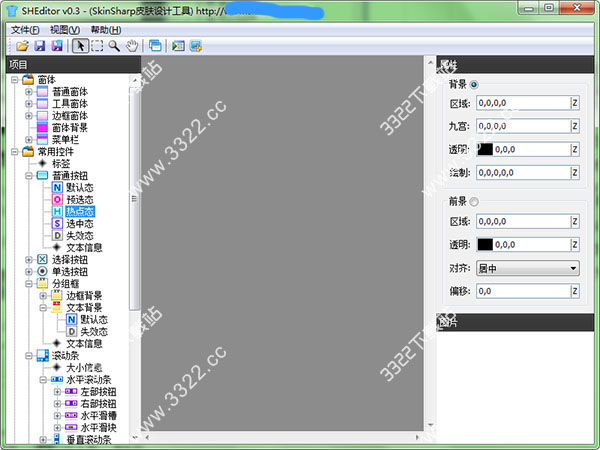This screenshot has width=600, height=450.
Task: Select 文本信息 under 普通按钮
Action: pyautogui.click(x=84, y=248)
